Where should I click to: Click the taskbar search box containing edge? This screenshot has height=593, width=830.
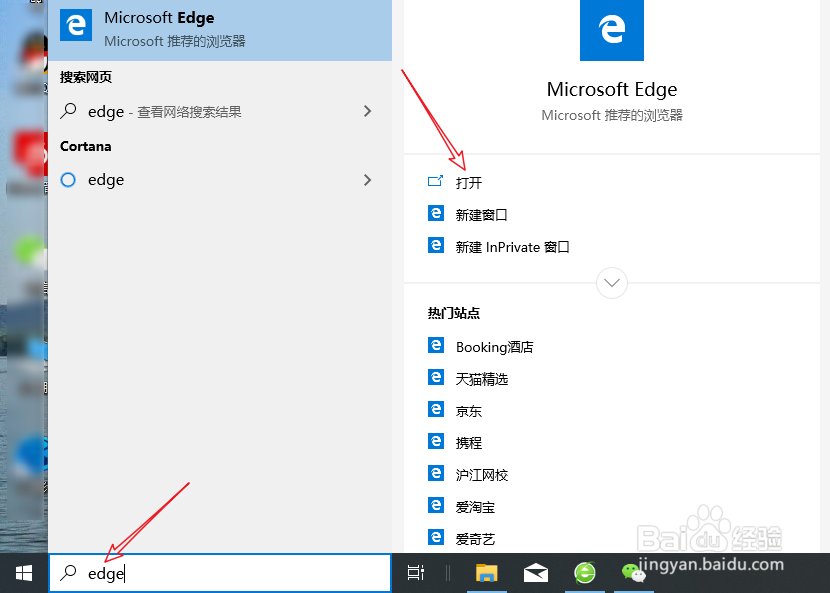point(220,573)
